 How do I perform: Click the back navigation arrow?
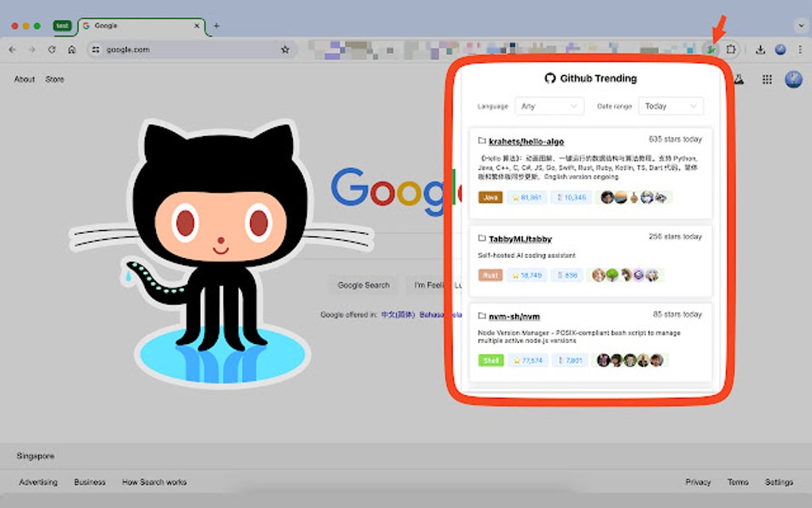pos(13,49)
